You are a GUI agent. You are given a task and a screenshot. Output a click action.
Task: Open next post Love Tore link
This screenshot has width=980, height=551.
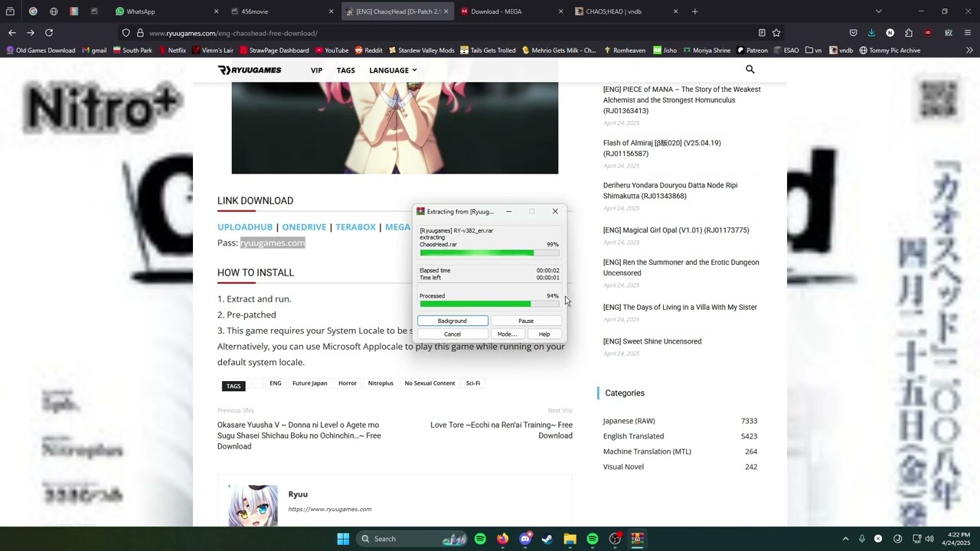(x=501, y=430)
